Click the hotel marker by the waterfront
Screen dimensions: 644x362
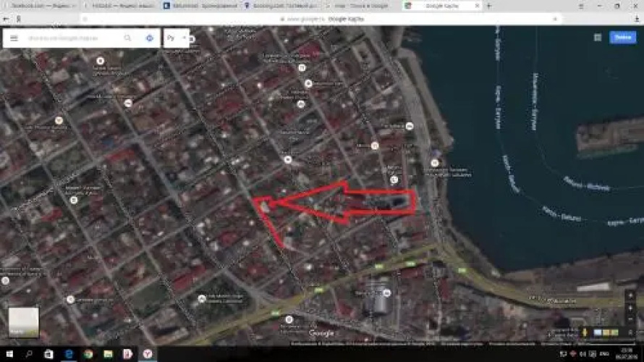coord(435,163)
